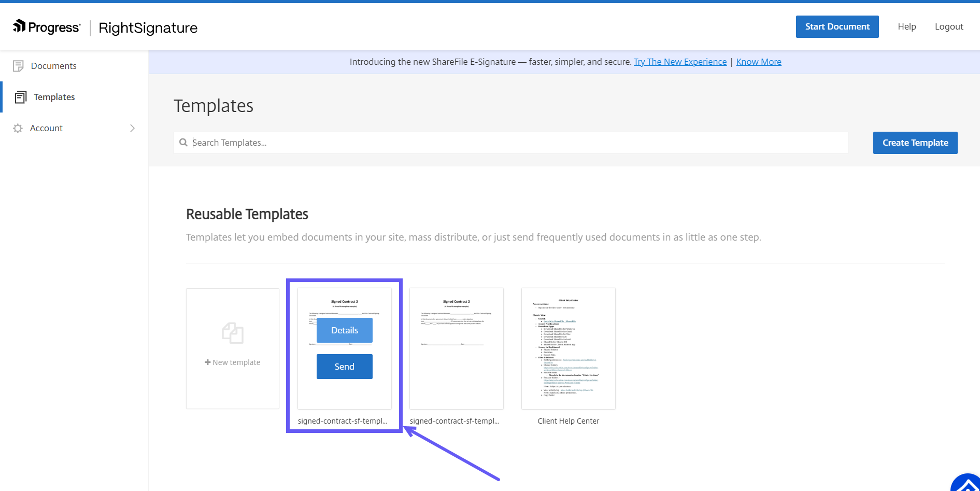The height and width of the screenshot is (491, 980).
Task: Select Templates in the sidebar
Action: coord(54,97)
